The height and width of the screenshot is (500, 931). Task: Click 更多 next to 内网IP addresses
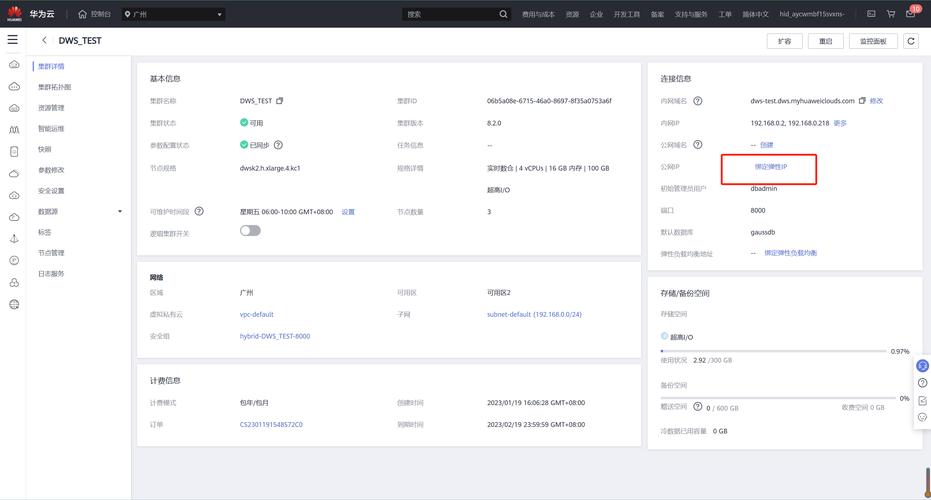840,124
